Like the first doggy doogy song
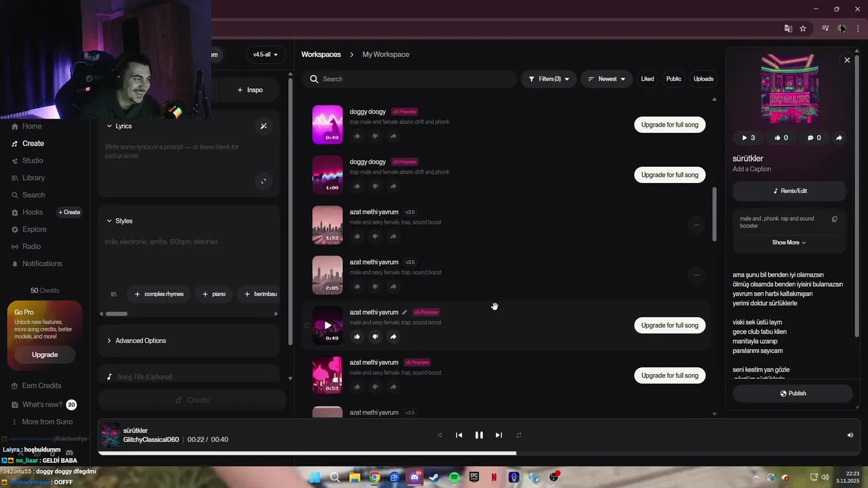This screenshot has height=488, width=868. pyautogui.click(x=357, y=136)
